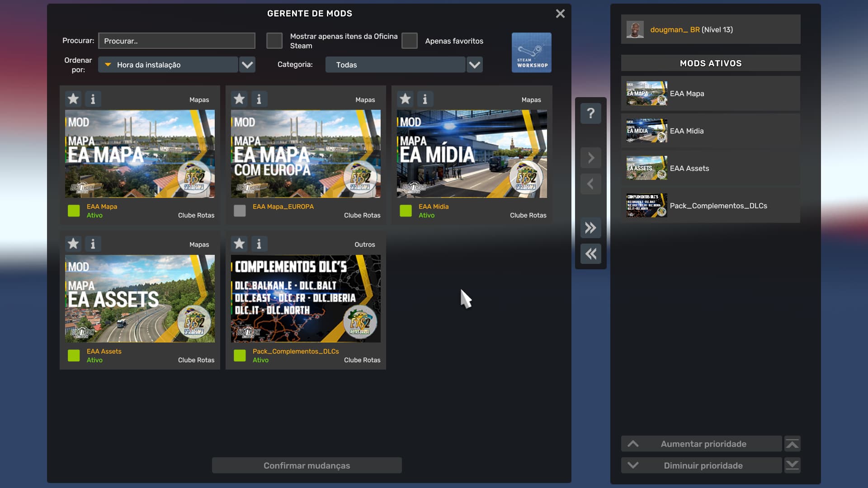Mark EAA Midia mod as favorite
The image size is (868, 488).
tap(405, 99)
